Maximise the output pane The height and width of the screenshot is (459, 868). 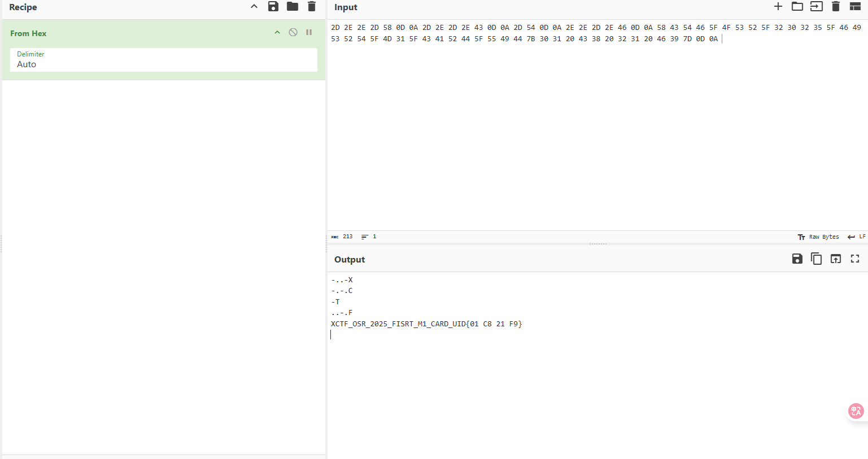[x=855, y=259]
